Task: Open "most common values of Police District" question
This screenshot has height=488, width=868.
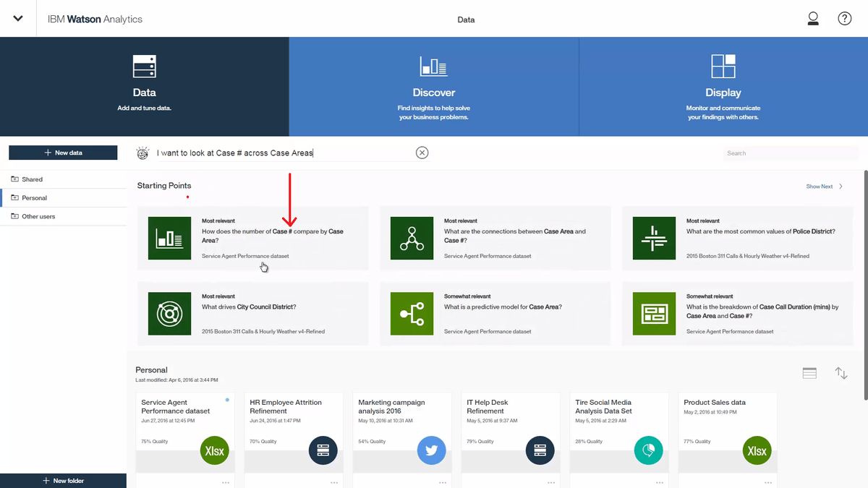Action: coord(761,231)
